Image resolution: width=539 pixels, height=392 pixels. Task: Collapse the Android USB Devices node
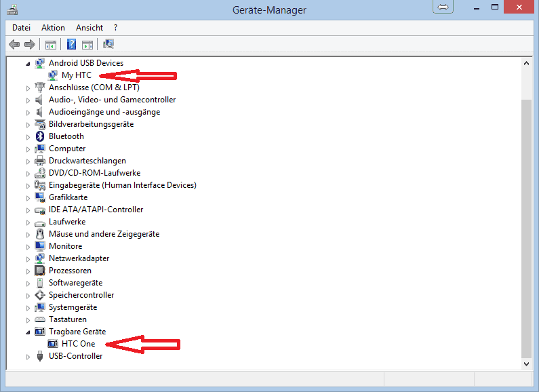click(28, 64)
